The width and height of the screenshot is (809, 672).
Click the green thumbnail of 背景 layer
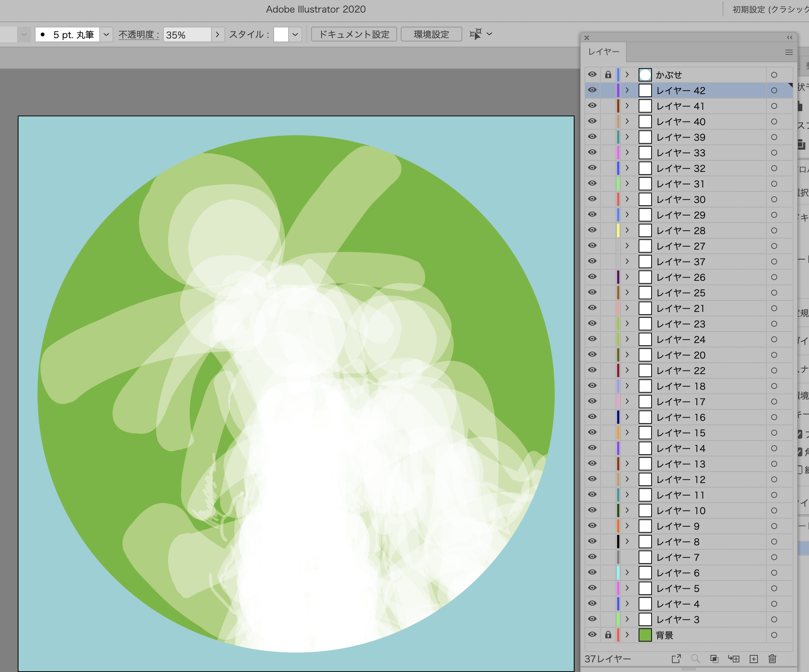645,635
